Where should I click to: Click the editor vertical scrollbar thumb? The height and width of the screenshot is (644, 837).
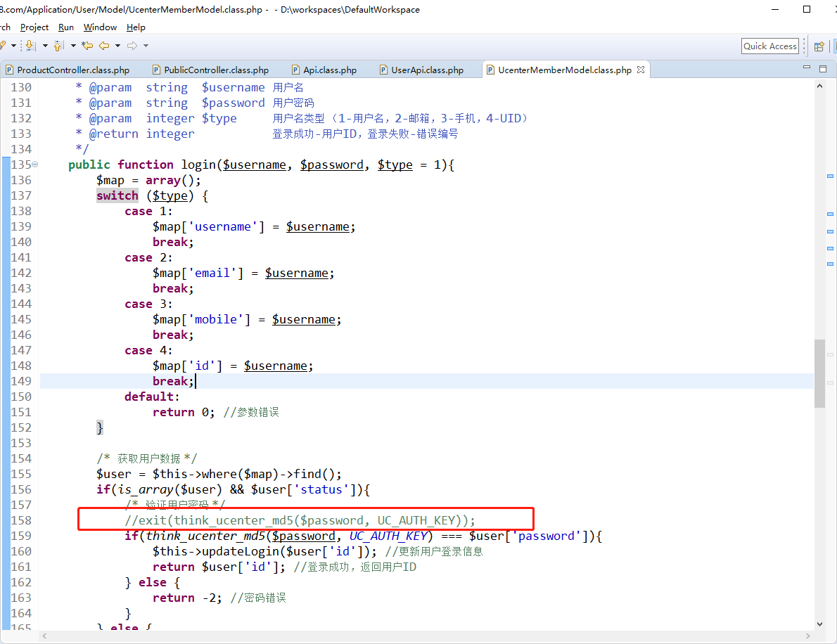(x=820, y=373)
